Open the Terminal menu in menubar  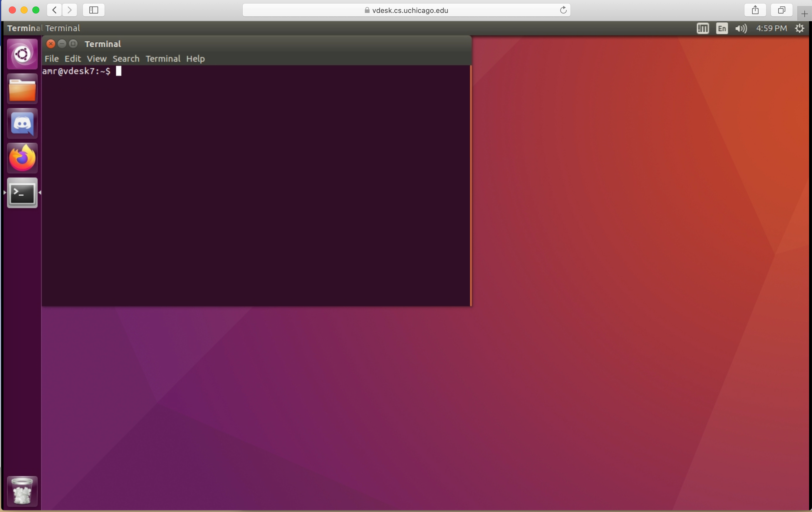point(162,59)
